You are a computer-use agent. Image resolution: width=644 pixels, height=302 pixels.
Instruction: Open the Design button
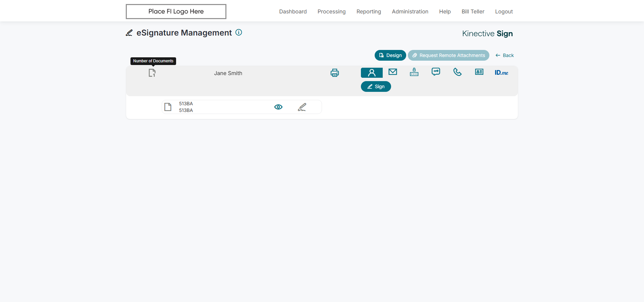pyautogui.click(x=390, y=55)
